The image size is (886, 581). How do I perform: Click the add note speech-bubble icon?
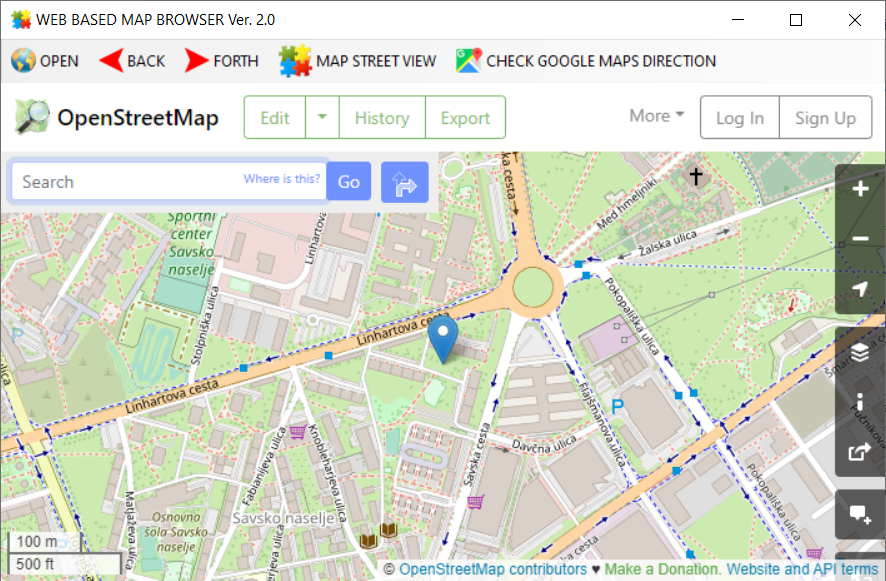click(x=860, y=514)
